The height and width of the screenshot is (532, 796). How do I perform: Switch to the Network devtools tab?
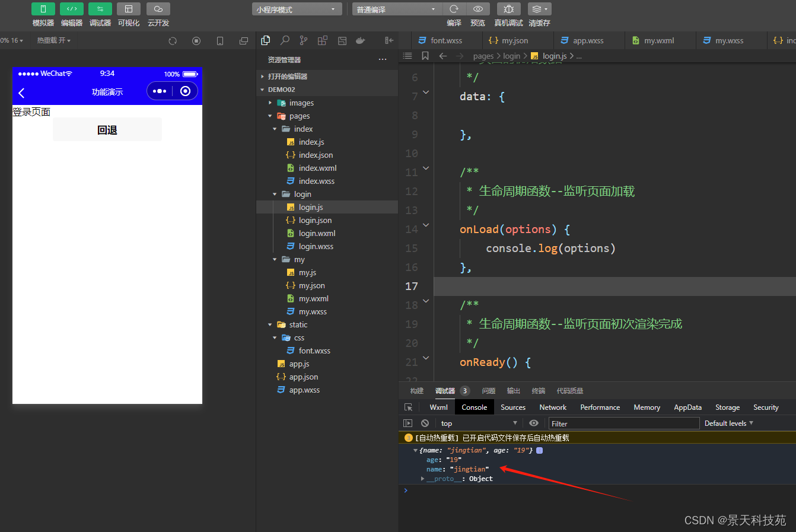click(553, 407)
